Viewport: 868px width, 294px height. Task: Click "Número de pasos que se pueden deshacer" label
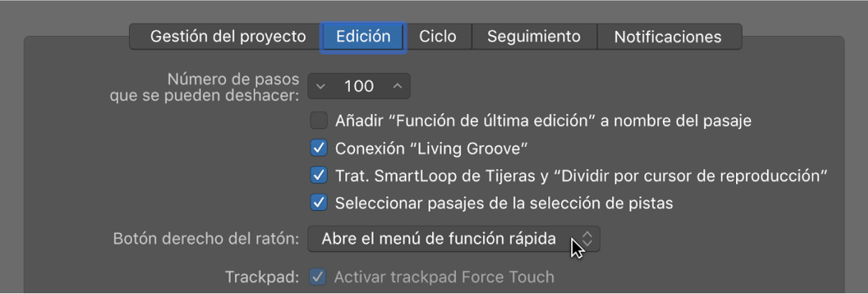[x=204, y=87]
